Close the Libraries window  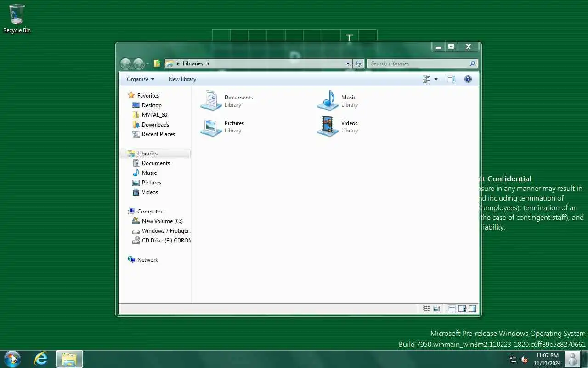point(468,46)
